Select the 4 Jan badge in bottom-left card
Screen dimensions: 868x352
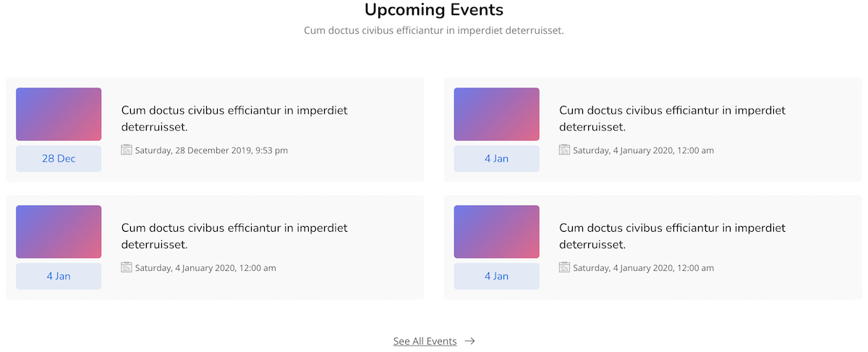[x=59, y=276]
